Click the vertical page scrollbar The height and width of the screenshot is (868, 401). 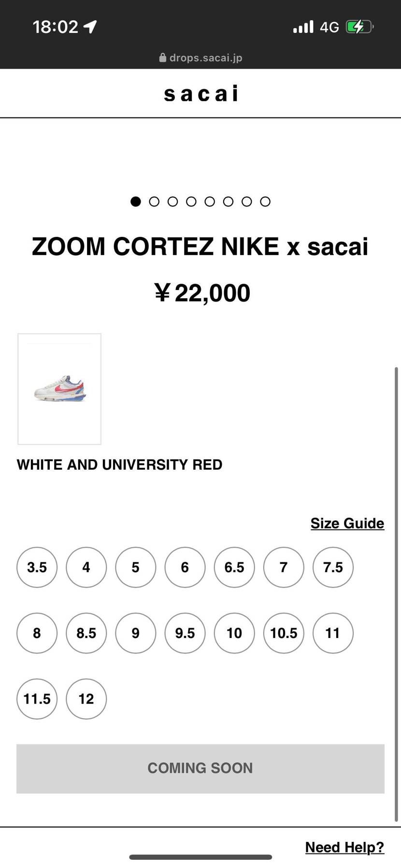click(x=396, y=594)
